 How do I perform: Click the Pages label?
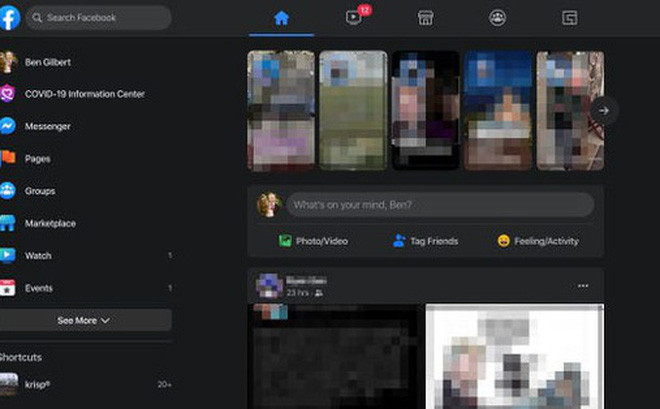[37, 159]
